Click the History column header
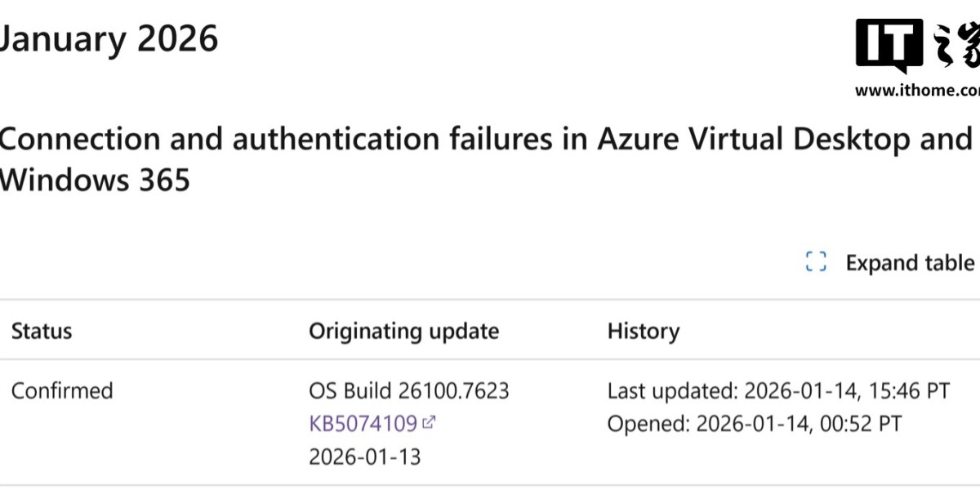This screenshot has width=980, height=490. 643,331
